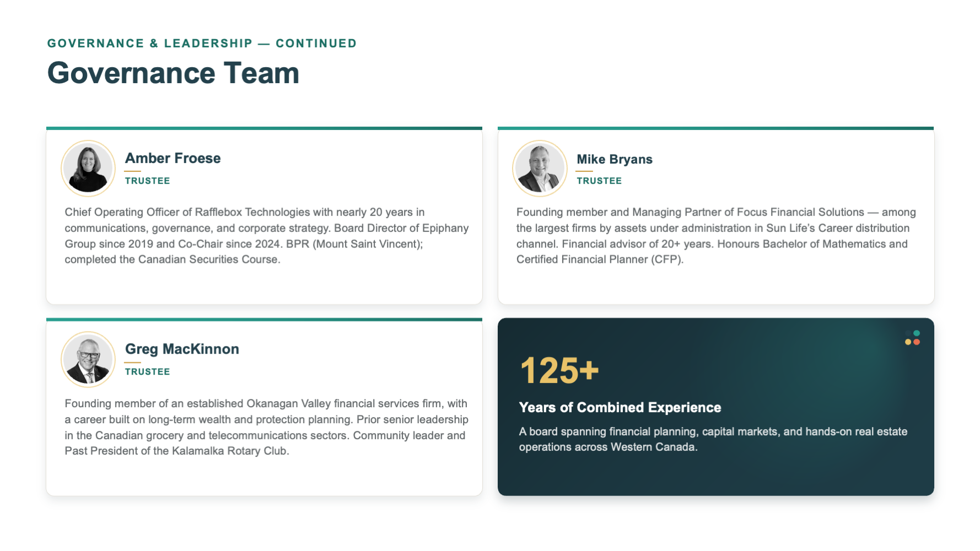Click Years of Combined Experience heading

[x=620, y=408]
